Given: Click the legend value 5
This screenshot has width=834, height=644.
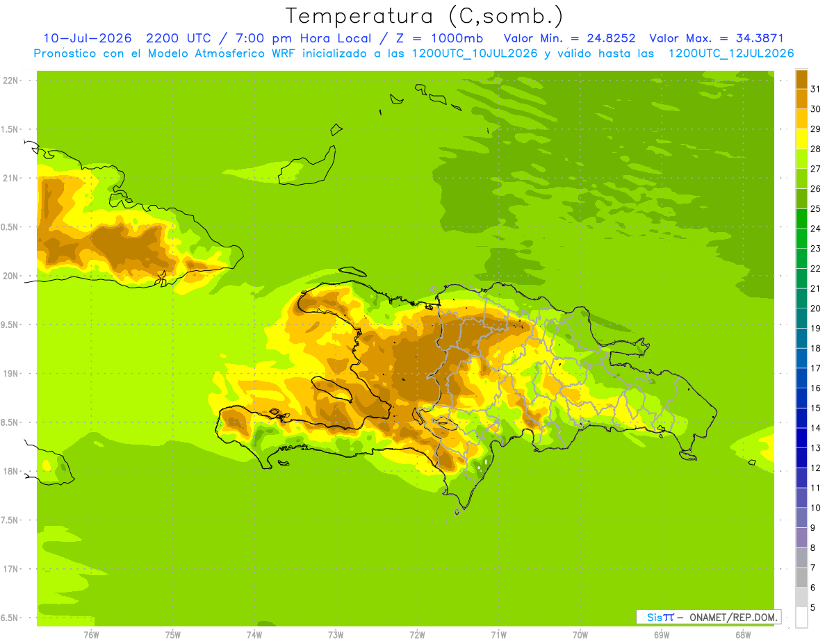Looking at the screenshot, I should tap(812, 608).
